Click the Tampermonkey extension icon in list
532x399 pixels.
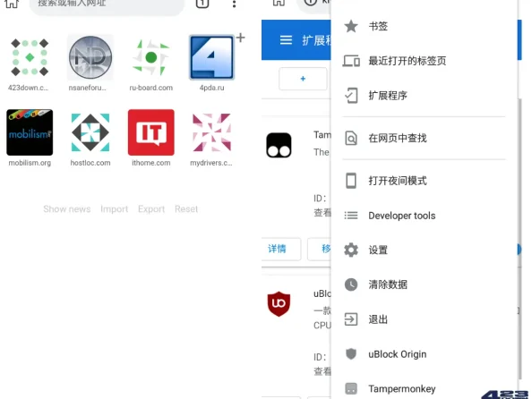coord(279,145)
